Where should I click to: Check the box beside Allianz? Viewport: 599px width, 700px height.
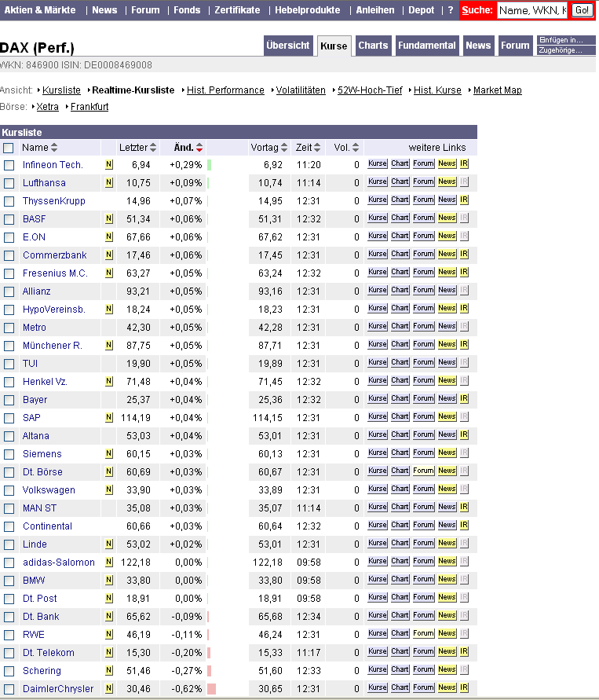click(x=9, y=291)
